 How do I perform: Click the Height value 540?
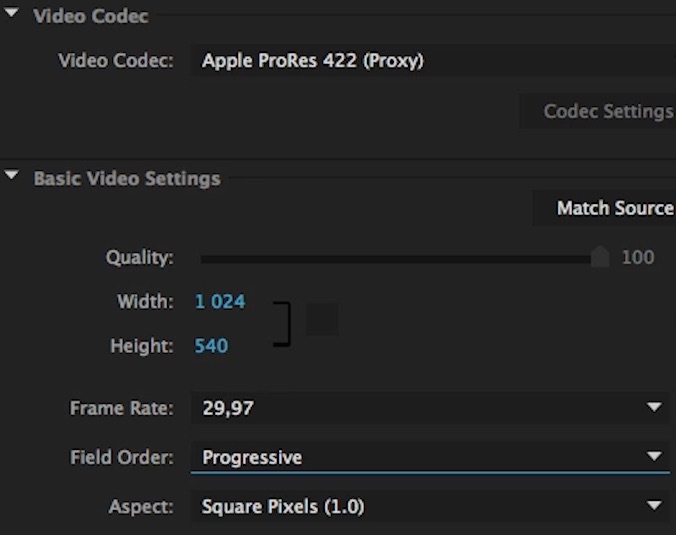point(212,346)
